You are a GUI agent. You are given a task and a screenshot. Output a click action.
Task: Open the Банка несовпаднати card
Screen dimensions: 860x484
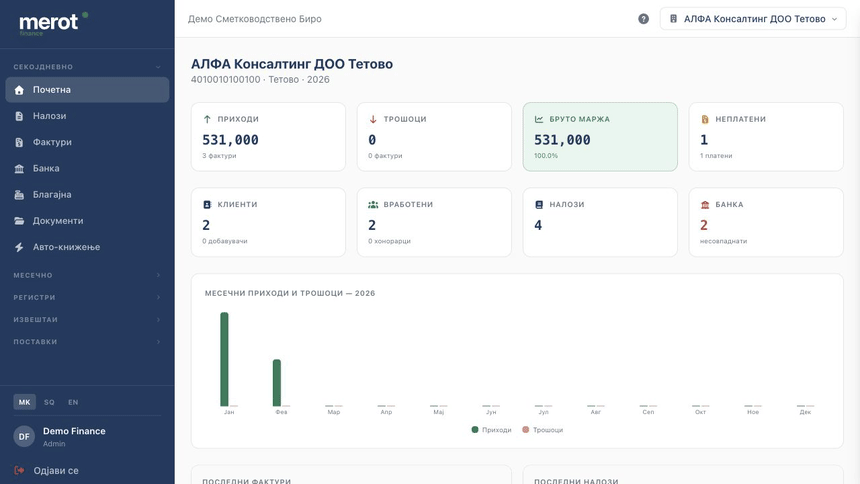(x=766, y=222)
